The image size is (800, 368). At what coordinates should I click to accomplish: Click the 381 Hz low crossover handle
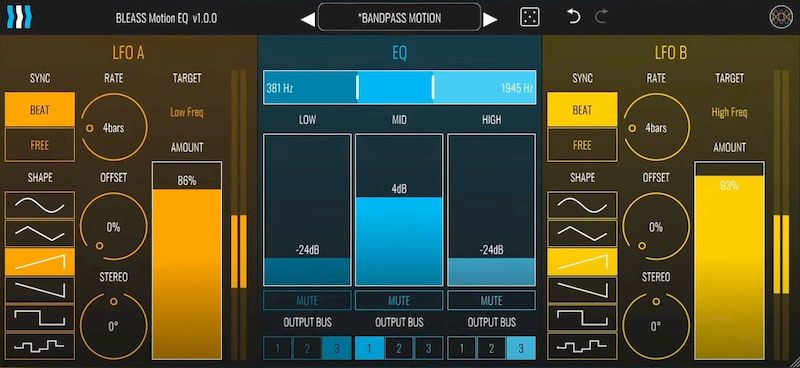[357, 87]
